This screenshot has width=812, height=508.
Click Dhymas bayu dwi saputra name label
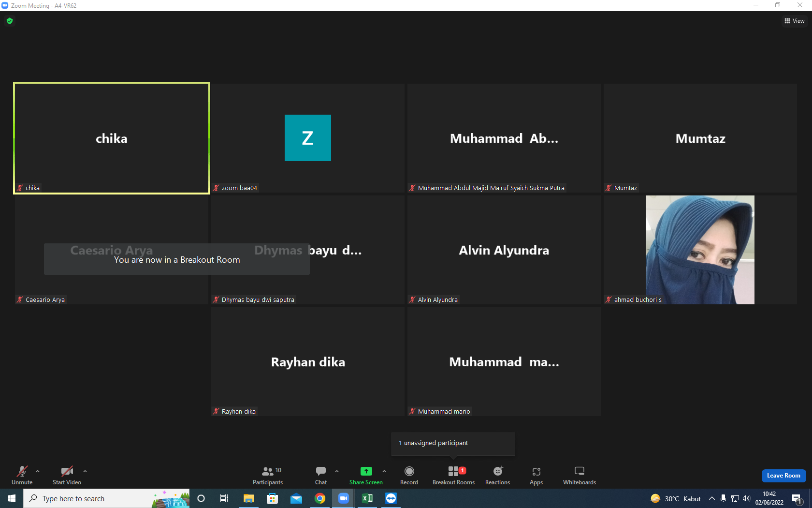pos(258,299)
